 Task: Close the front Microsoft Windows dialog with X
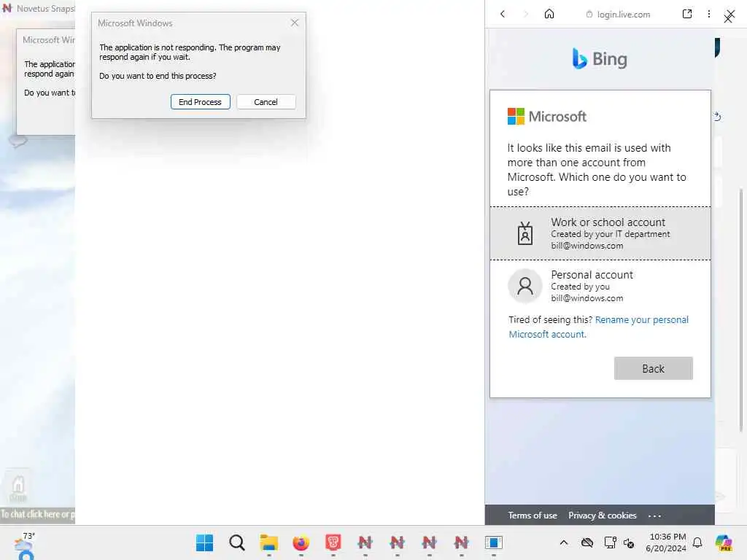(295, 23)
